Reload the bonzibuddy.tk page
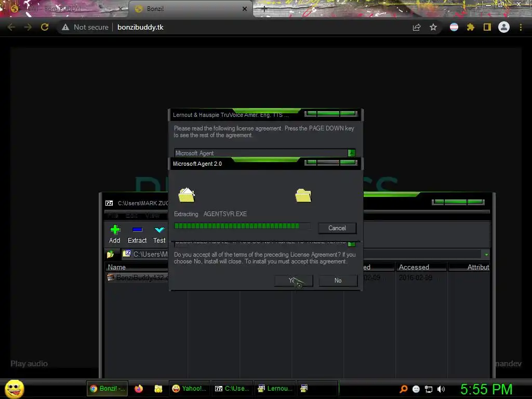Image resolution: width=532 pixels, height=399 pixels. [45, 27]
